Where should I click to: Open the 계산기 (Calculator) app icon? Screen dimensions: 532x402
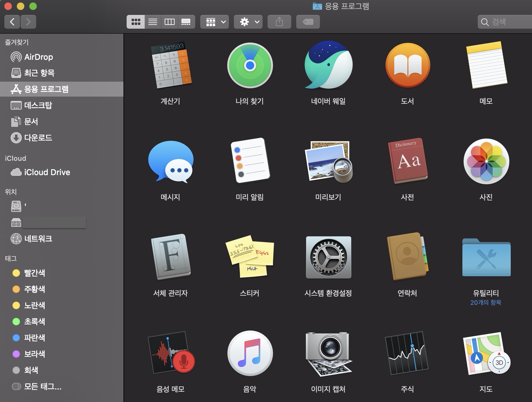coord(171,66)
